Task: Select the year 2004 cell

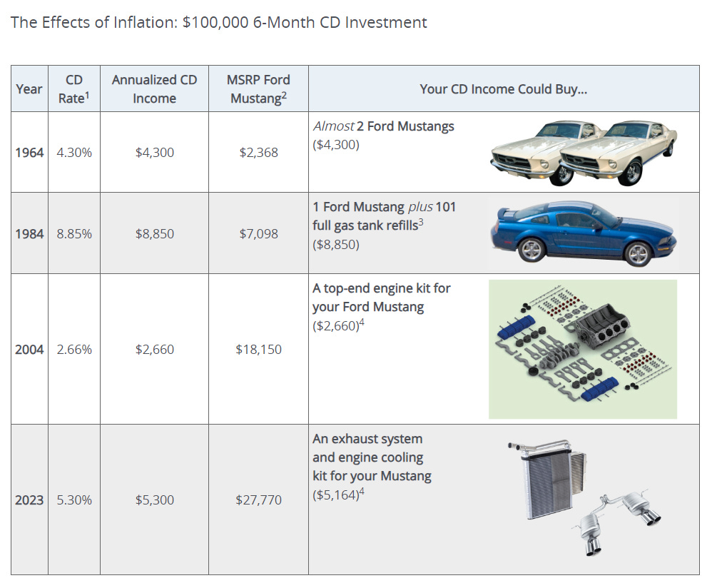Action: tap(29, 350)
